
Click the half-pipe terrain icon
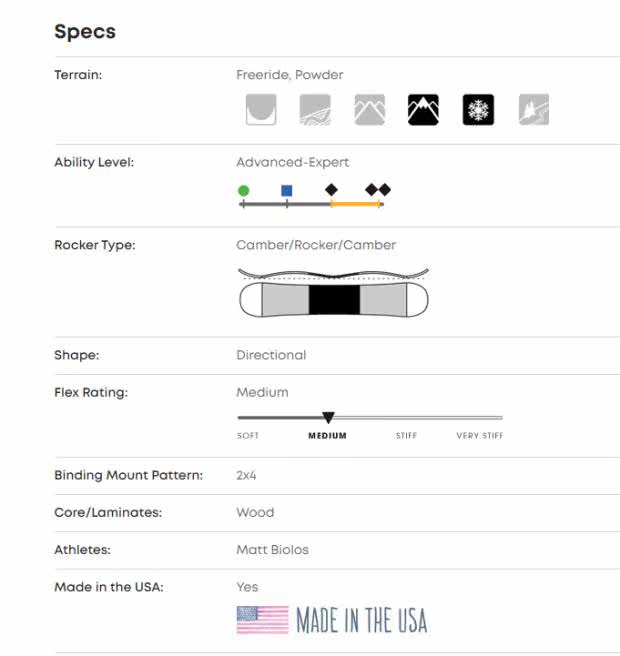[261, 110]
